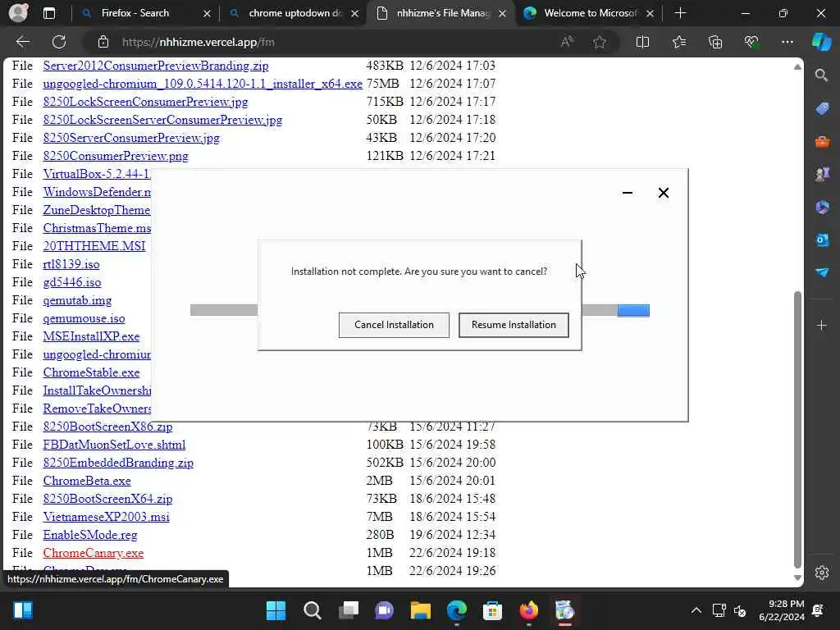Click the site lock info icon
Viewport: 840px width, 630px height.
[103, 42]
